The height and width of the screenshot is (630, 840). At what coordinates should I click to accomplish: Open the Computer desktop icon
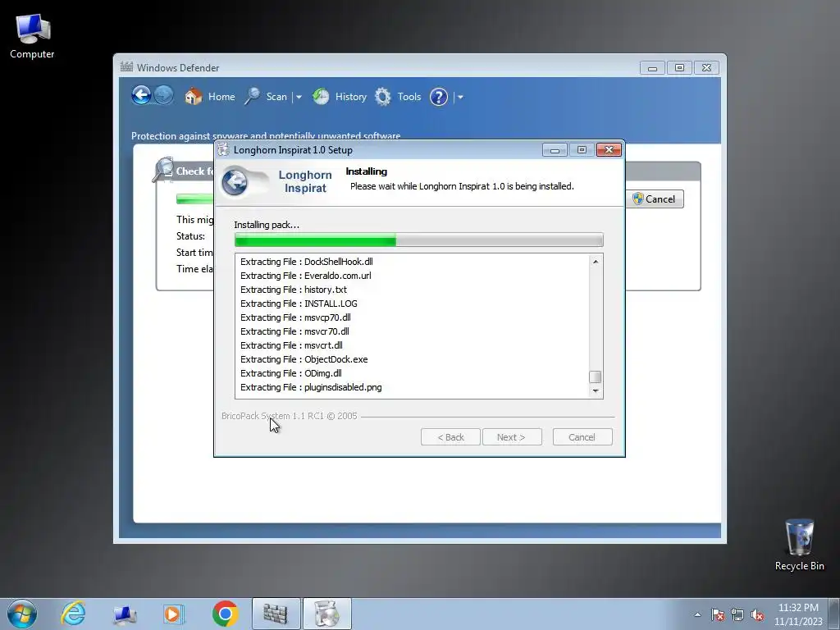tap(32, 36)
